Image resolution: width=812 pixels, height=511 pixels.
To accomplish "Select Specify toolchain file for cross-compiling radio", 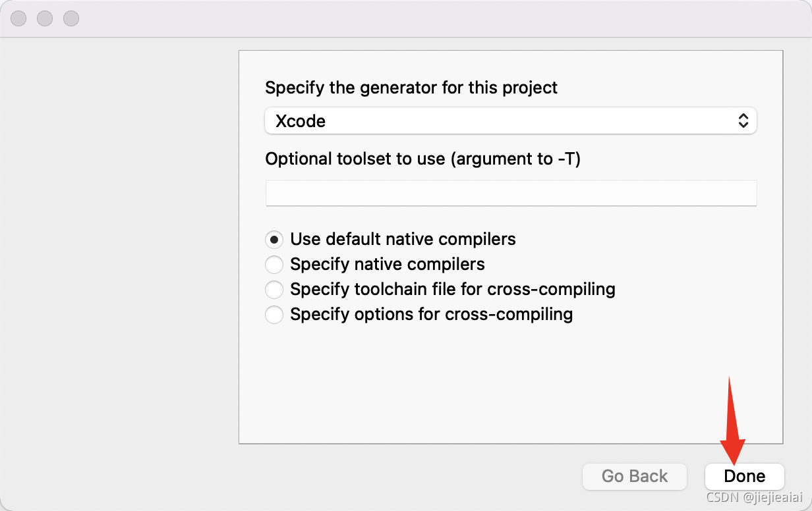I will pyautogui.click(x=274, y=290).
